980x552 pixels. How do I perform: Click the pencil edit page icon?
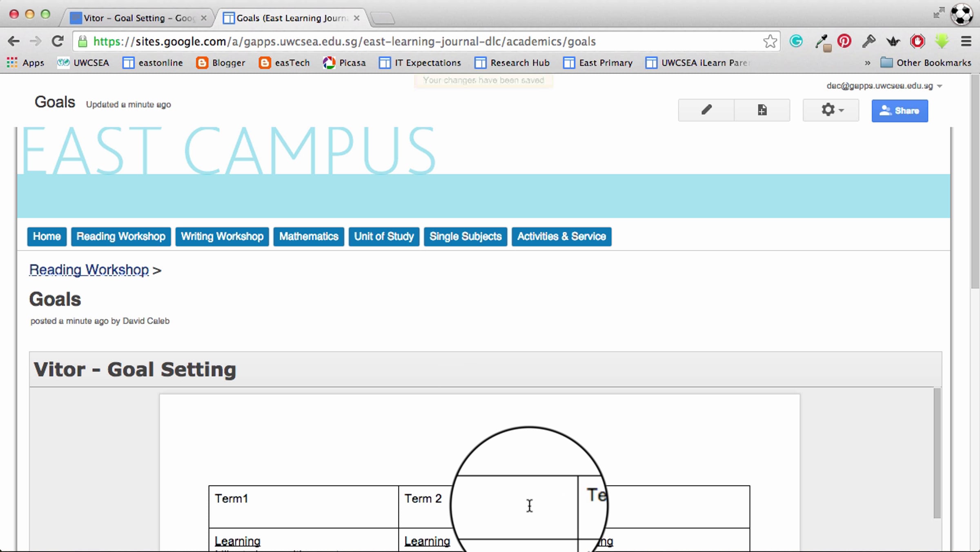706,110
